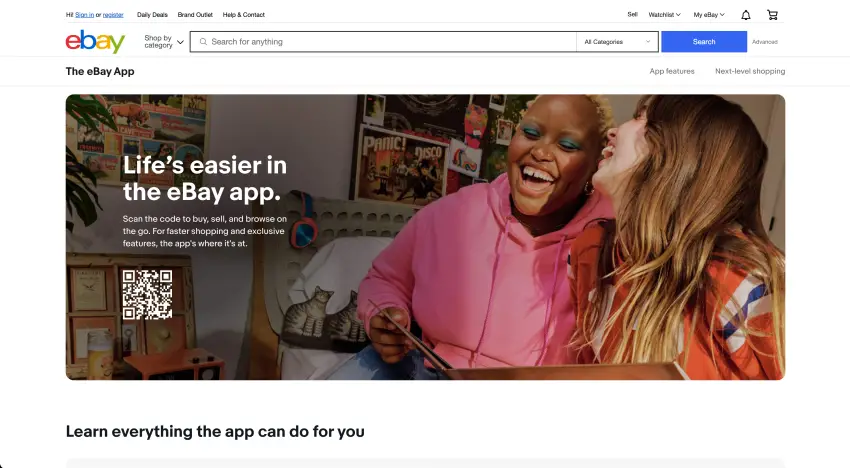The width and height of the screenshot is (850, 468).
Task: Click the blue Search button
Action: click(704, 42)
